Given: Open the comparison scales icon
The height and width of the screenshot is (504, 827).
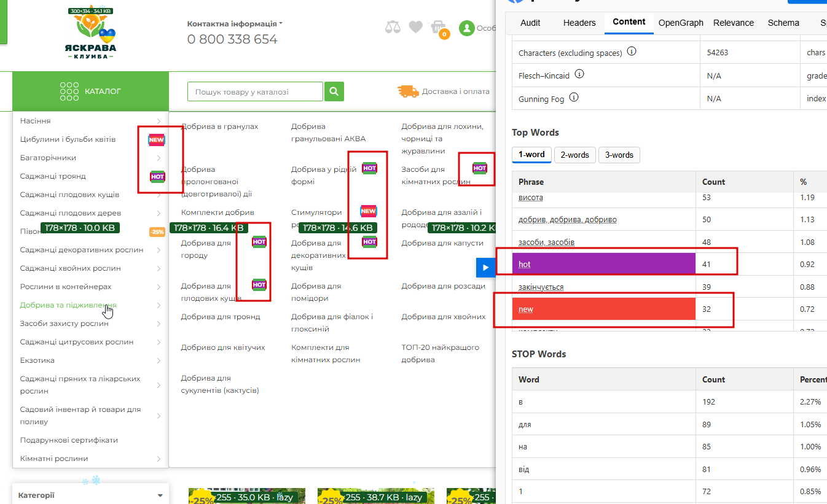Looking at the screenshot, I should [393, 27].
